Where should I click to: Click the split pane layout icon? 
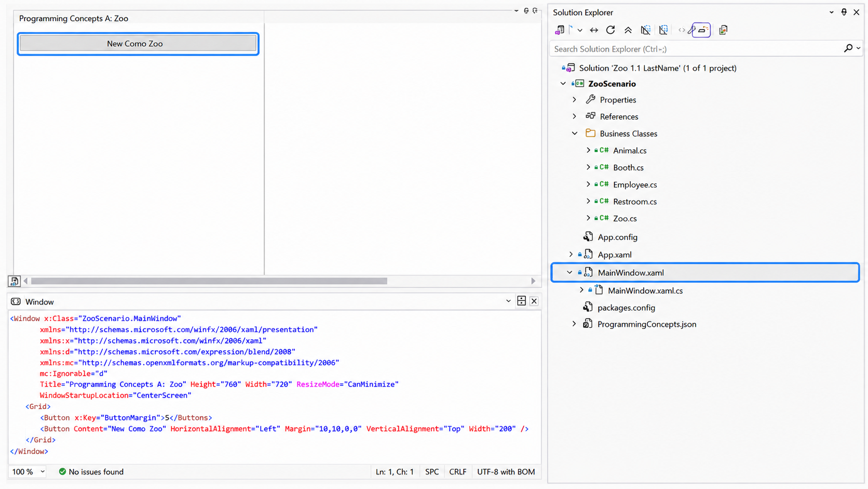522,301
